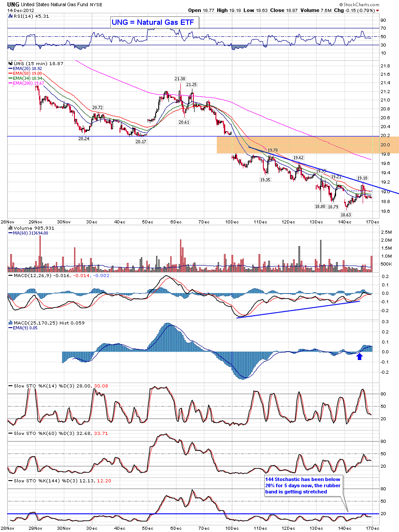Click the bar icon beside Volume 985,931
The height and width of the screenshot is (532, 399).
(x=10, y=227)
